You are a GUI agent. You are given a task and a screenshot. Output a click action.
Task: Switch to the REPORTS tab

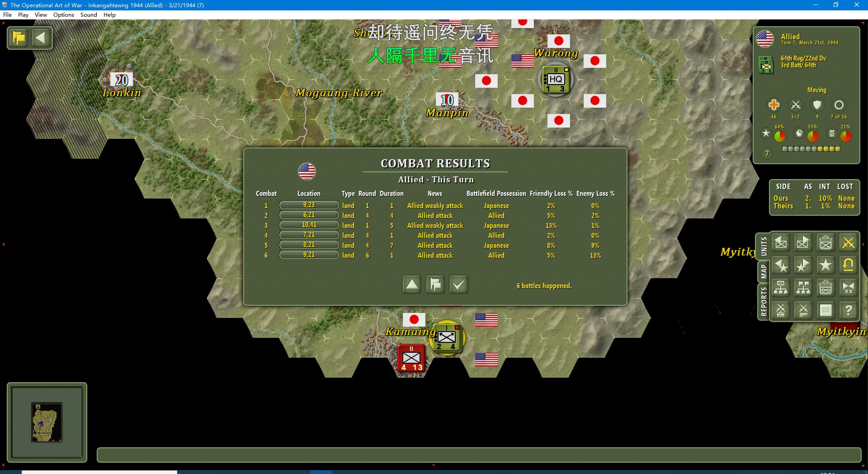[x=764, y=302]
